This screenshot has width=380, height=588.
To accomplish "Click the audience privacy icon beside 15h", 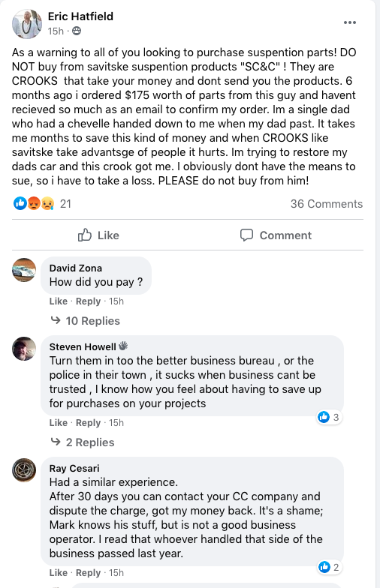I will (x=77, y=31).
